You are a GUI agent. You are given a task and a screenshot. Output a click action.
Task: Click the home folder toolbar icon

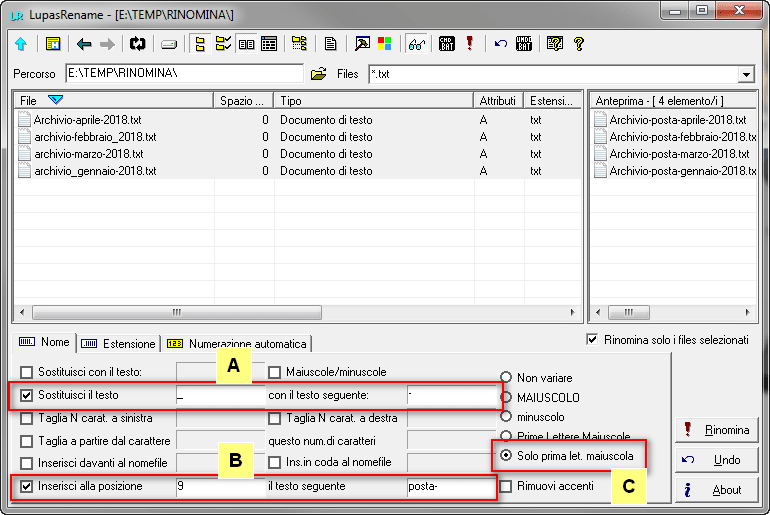(53, 44)
